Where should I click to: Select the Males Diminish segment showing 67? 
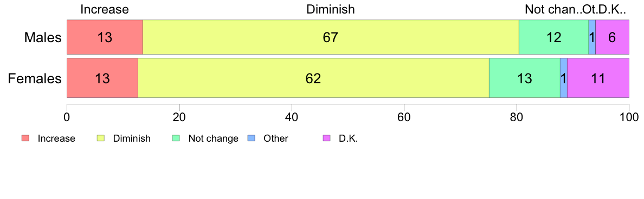[331, 37]
